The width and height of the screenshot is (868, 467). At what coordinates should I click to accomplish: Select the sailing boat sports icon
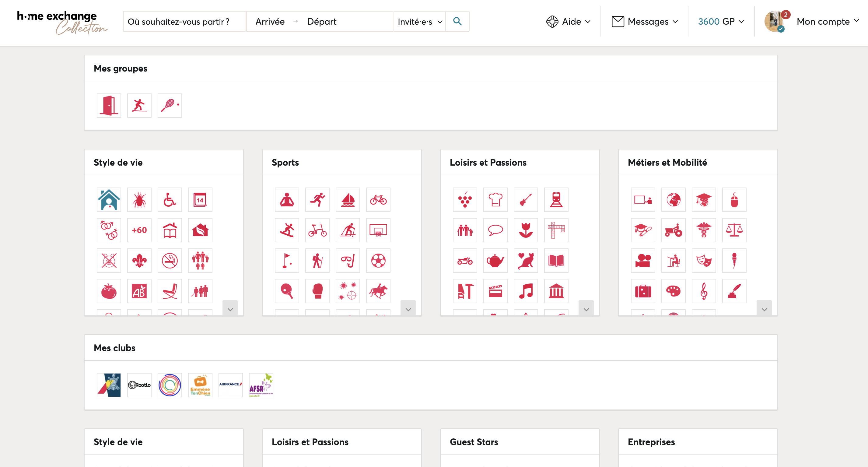point(348,200)
